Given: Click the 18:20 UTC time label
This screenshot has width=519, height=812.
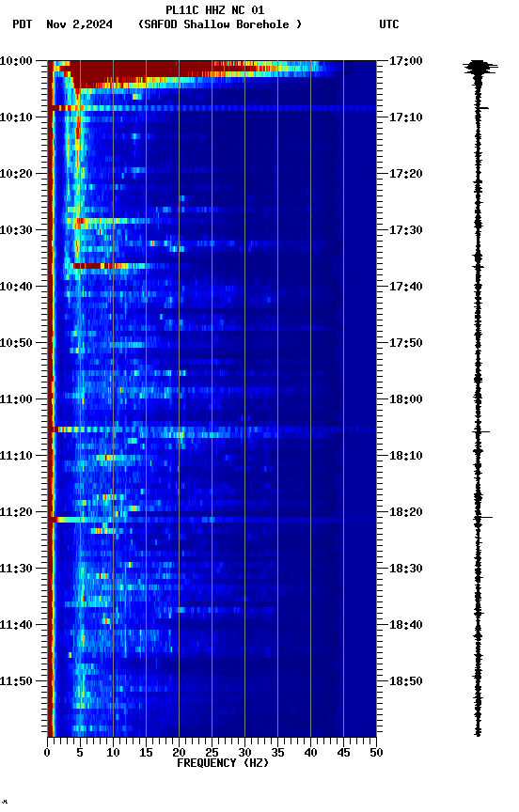Looking at the screenshot, I should point(406,513).
